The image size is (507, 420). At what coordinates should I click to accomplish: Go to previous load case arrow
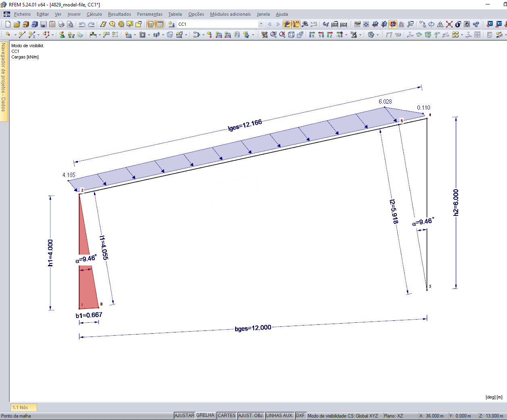click(269, 24)
